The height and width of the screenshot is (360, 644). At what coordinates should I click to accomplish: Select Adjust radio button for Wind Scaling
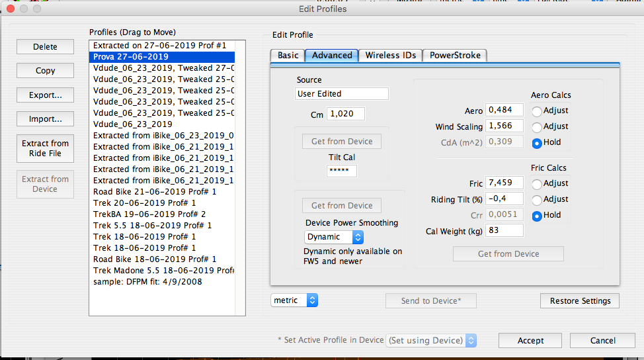click(x=537, y=126)
